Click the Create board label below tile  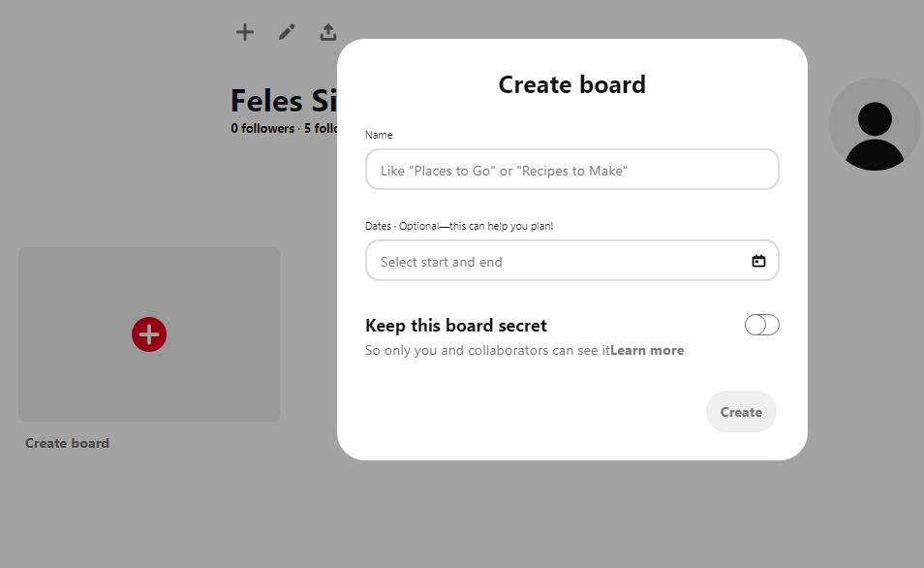pos(67,443)
